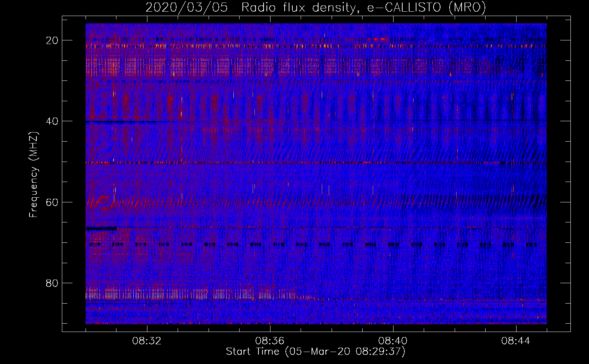Viewport: 589px width, 364px height.
Task: Click the 08:44 time tick label
Action: (516, 341)
